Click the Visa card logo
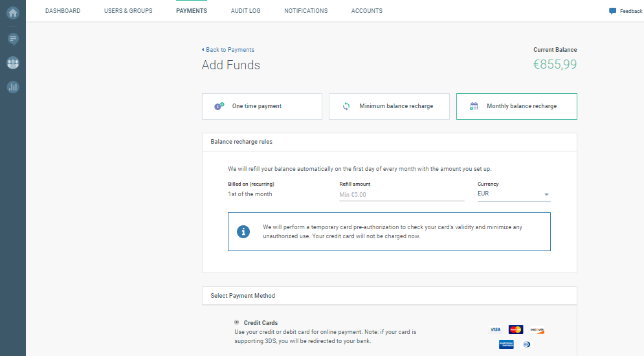The height and width of the screenshot is (356, 644). (495, 329)
